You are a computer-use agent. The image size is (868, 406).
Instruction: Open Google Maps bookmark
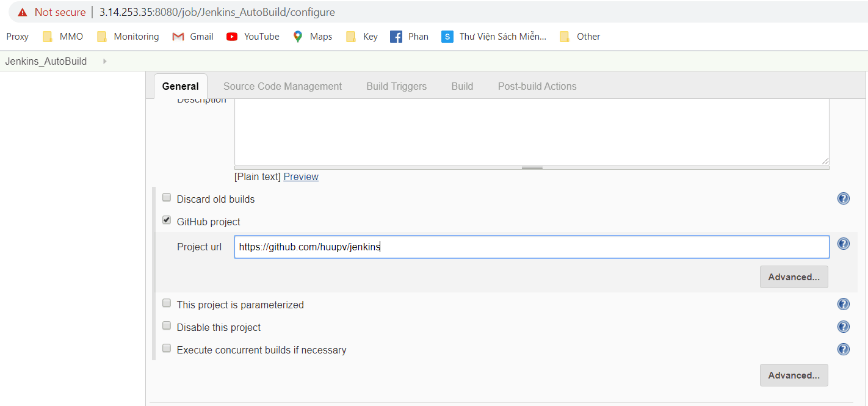(x=312, y=36)
